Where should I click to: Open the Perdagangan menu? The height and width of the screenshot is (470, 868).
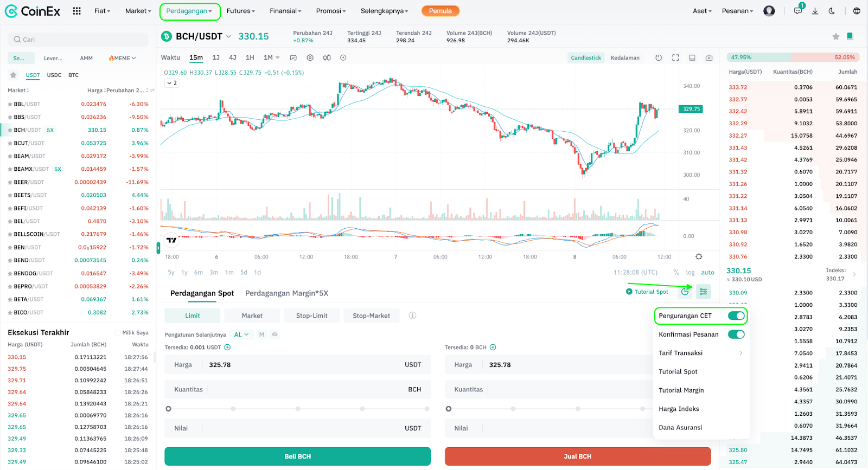[190, 11]
